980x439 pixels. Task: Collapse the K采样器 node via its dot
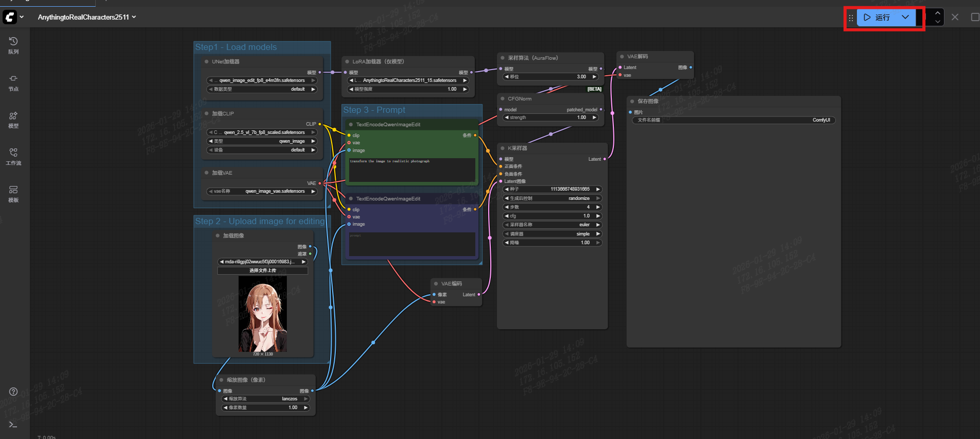(x=502, y=148)
